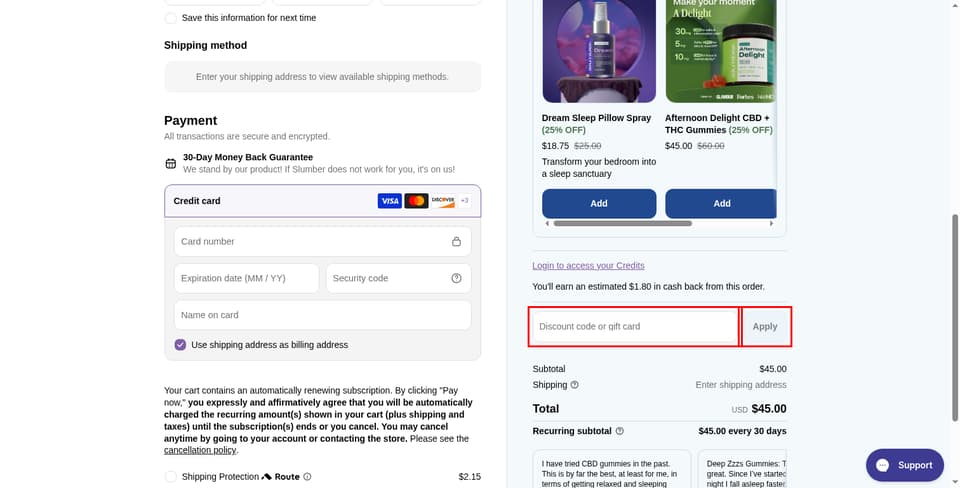Select the Credit card payment option
The image size is (960, 488).
pyautogui.click(x=323, y=201)
